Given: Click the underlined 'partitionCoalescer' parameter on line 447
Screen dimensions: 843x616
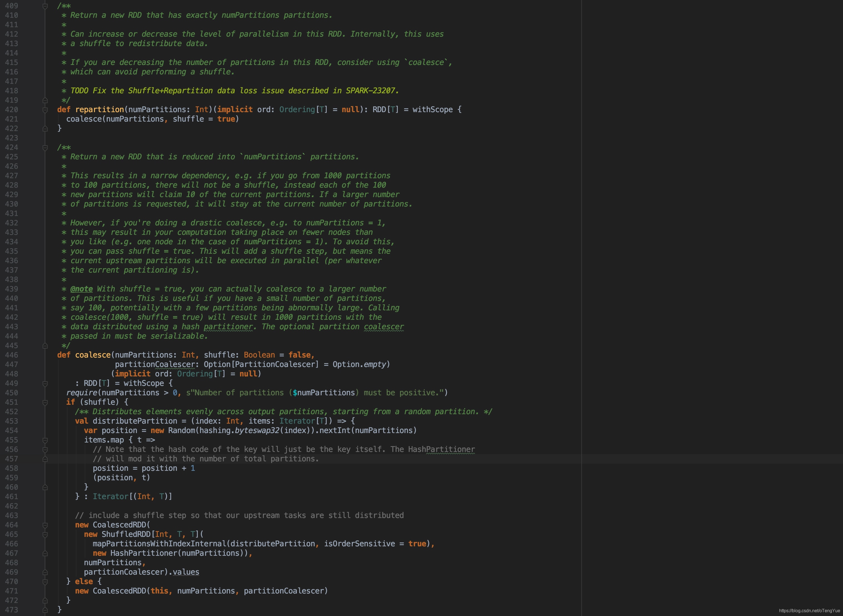Looking at the screenshot, I should 155,364.
